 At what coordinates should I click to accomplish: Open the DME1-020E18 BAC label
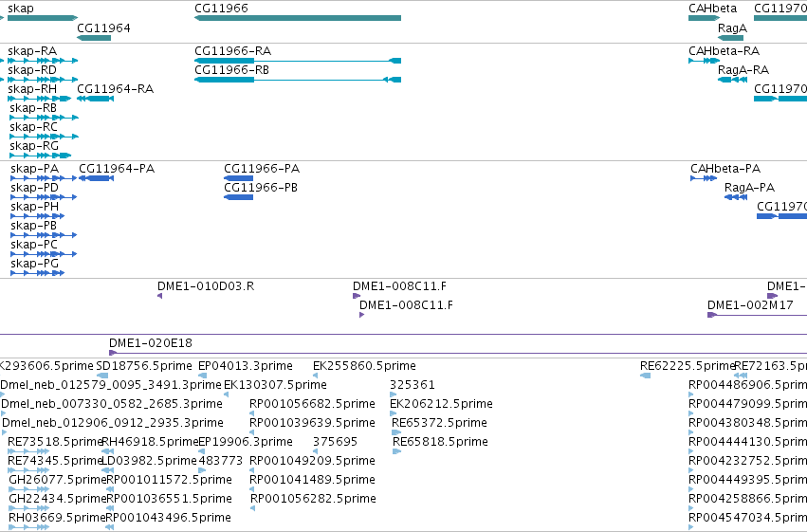(x=150, y=343)
